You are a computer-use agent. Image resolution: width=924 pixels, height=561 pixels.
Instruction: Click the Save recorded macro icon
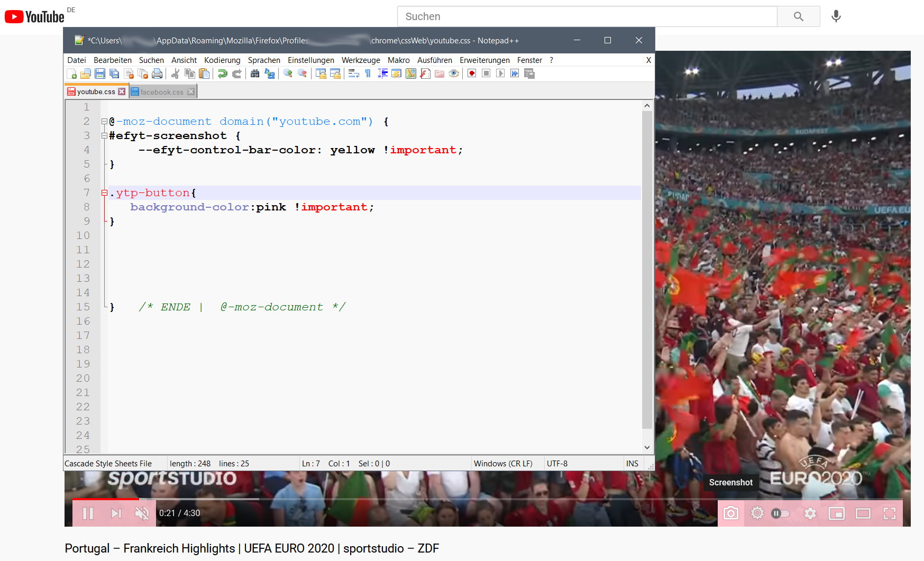coord(529,73)
